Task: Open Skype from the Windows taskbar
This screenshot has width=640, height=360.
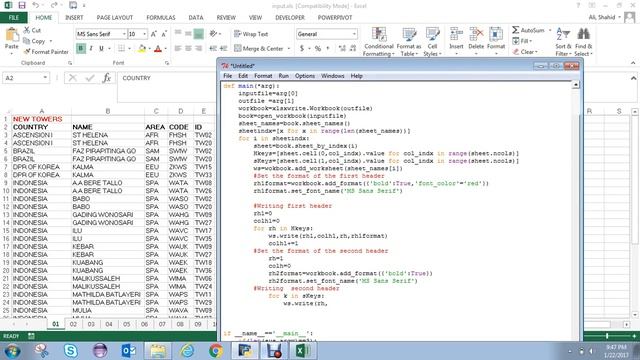Action: (x=71, y=351)
